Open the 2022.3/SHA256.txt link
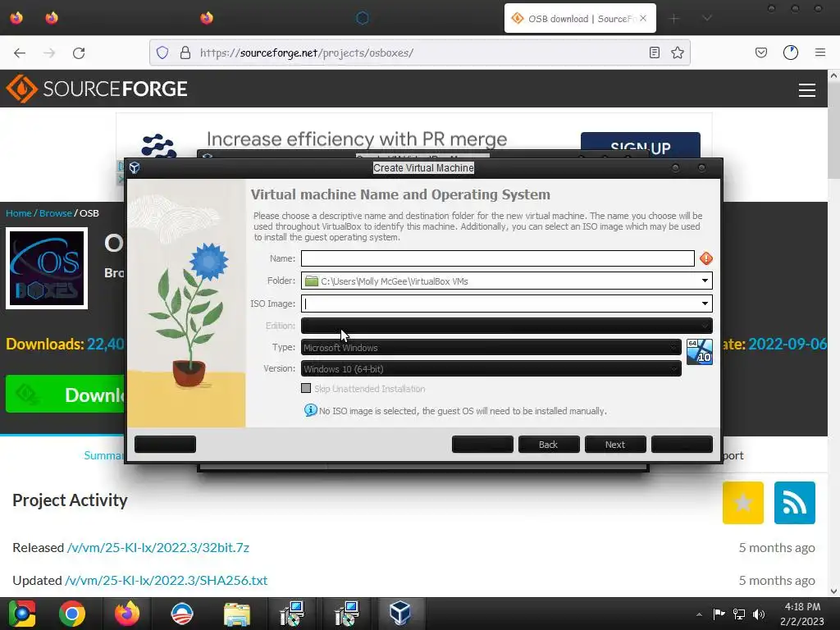The height and width of the screenshot is (630, 840). coord(166,580)
